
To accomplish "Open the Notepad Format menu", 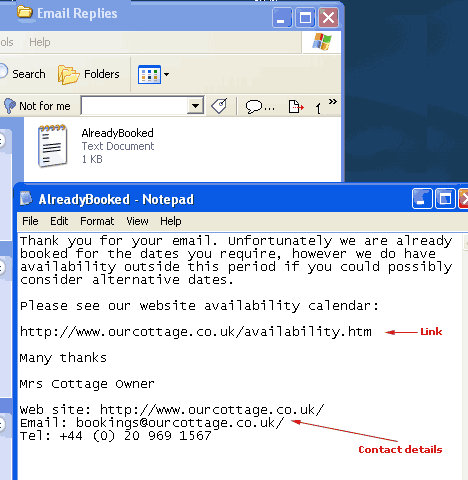I will click(x=97, y=221).
